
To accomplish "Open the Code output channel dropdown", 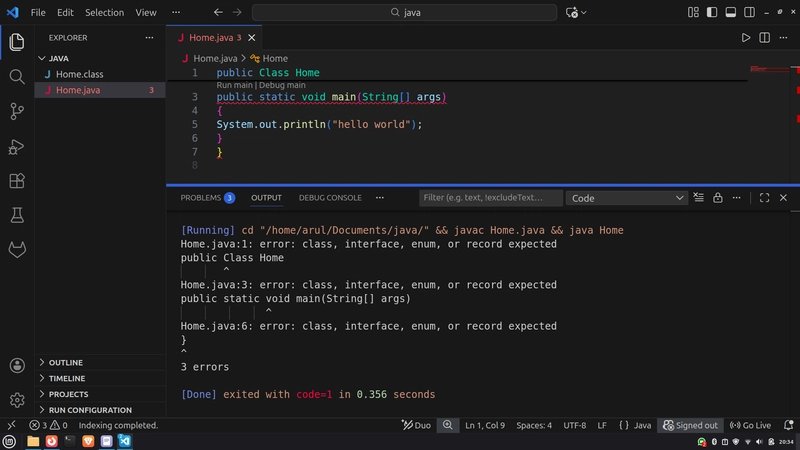I will [627, 198].
